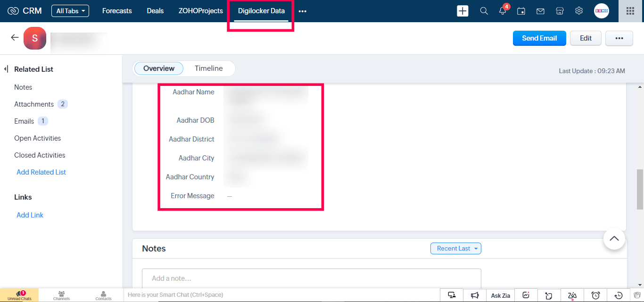Open the recent items history icon
644x302 pixels.
619,296
